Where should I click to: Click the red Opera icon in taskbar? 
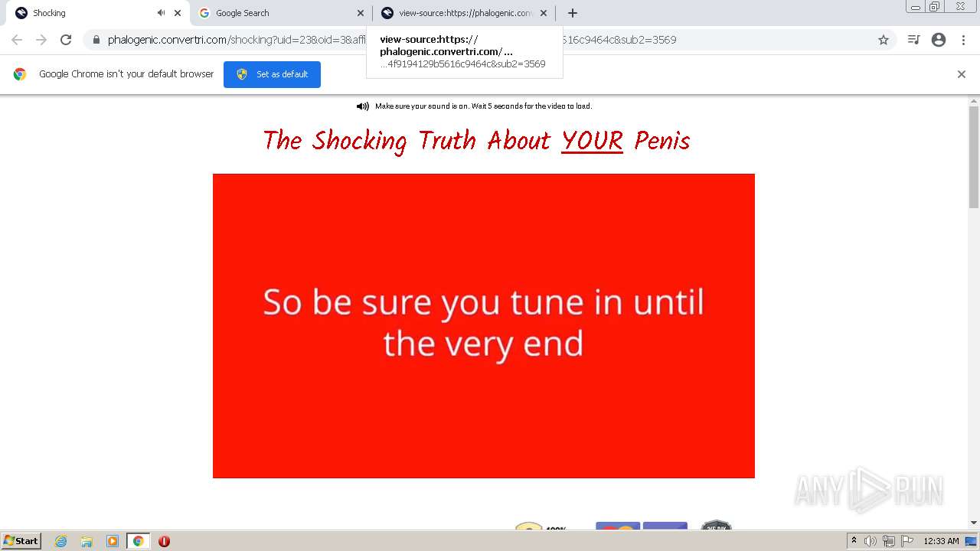click(164, 541)
